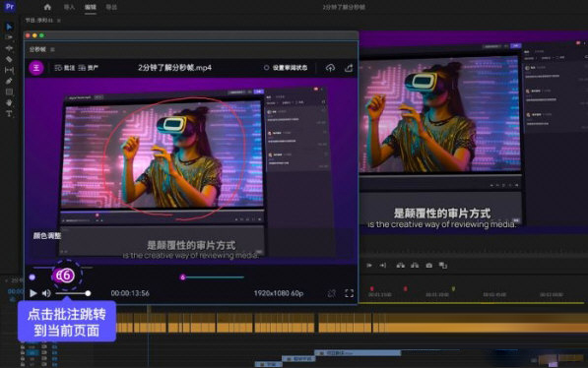The width and height of the screenshot is (588, 368).
Task: Click the Go to Out point button
Action: pos(383,266)
